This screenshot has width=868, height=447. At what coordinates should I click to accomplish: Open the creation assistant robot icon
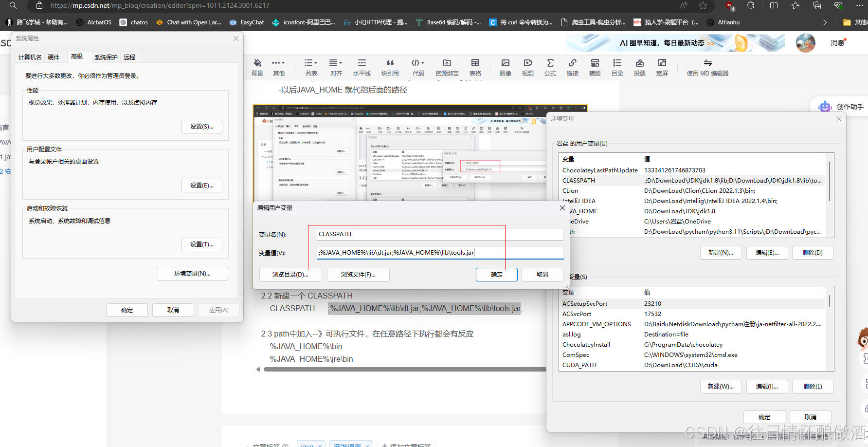tap(825, 106)
